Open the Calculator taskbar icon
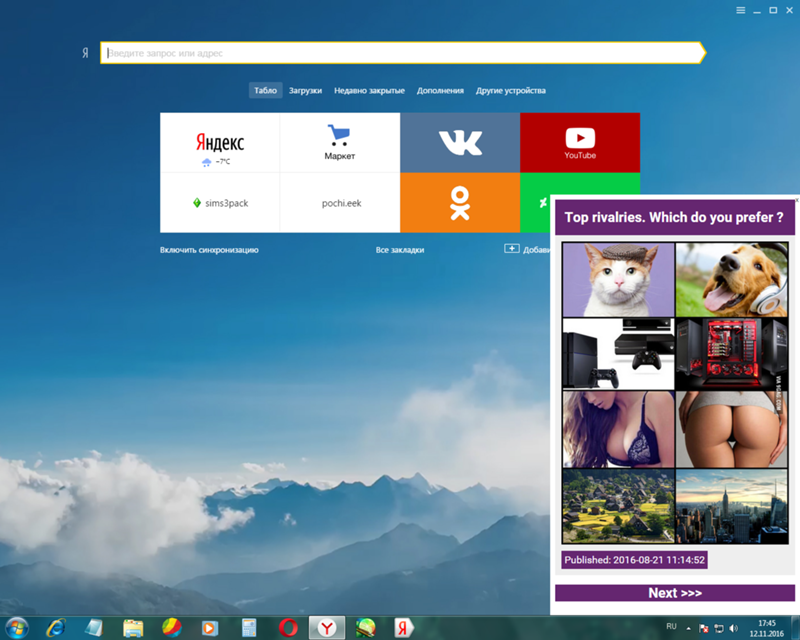 click(x=248, y=628)
